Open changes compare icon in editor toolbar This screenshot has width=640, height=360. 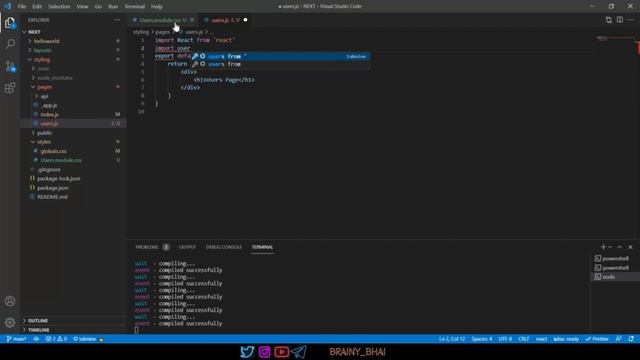tap(609, 20)
